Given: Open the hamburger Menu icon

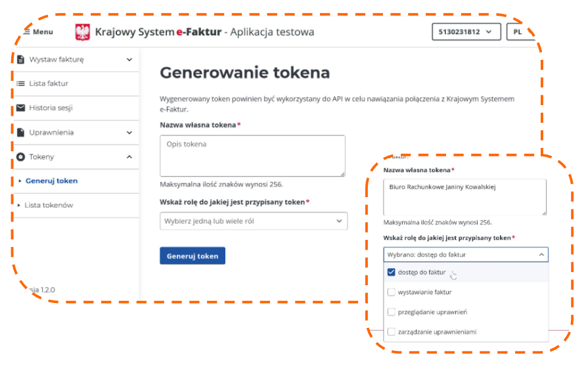Looking at the screenshot, I should pyautogui.click(x=27, y=32).
